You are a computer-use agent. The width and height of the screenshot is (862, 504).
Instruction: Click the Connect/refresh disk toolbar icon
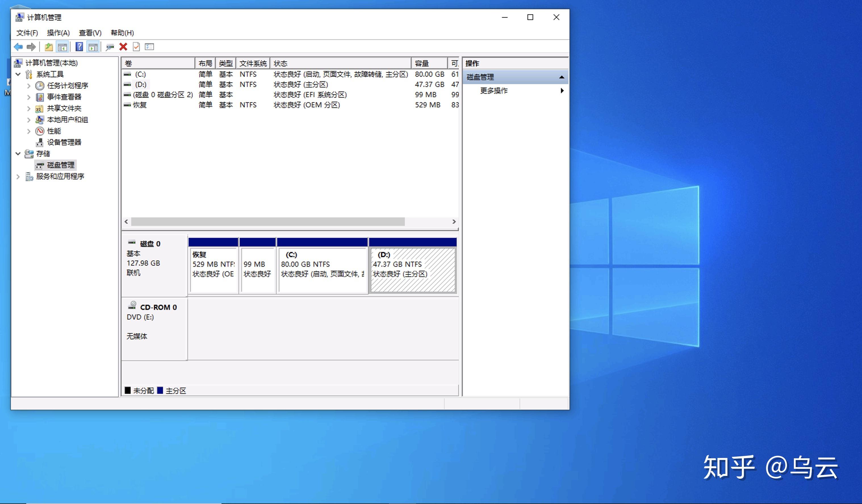tap(110, 47)
